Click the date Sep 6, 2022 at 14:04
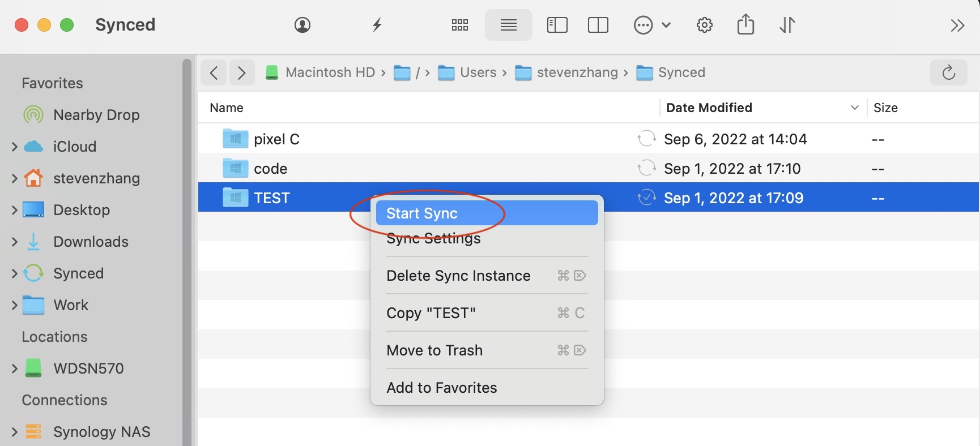Screen dimensions: 980x446 click(735, 139)
